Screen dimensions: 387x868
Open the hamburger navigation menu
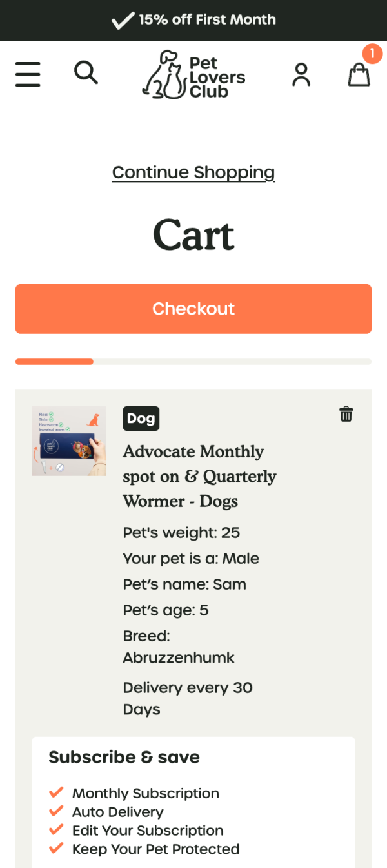pos(28,74)
